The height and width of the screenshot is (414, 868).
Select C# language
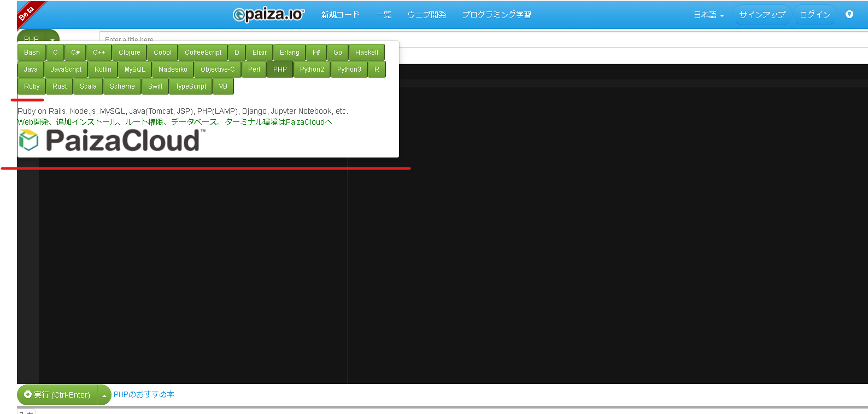tap(75, 53)
